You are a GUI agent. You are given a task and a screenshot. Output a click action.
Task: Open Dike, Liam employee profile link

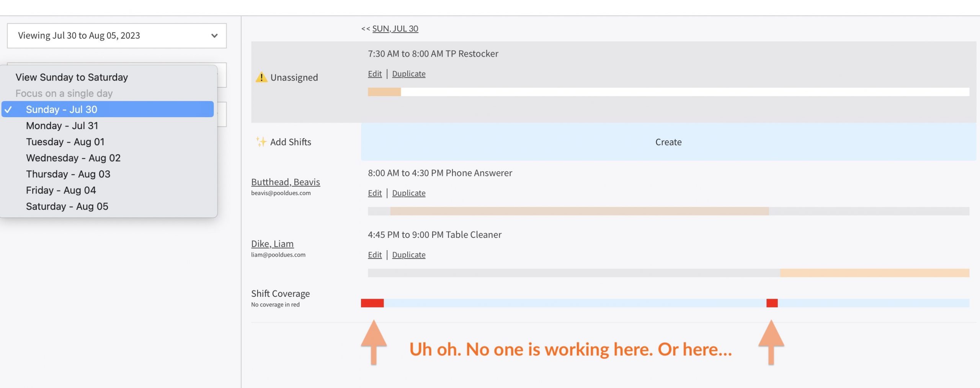click(272, 244)
